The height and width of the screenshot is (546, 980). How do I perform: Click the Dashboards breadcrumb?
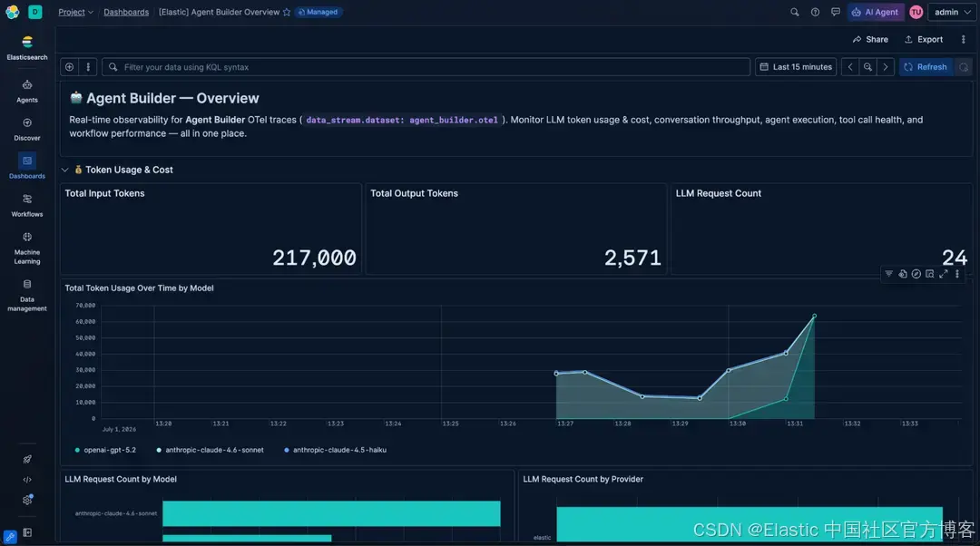(x=126, y=12)
